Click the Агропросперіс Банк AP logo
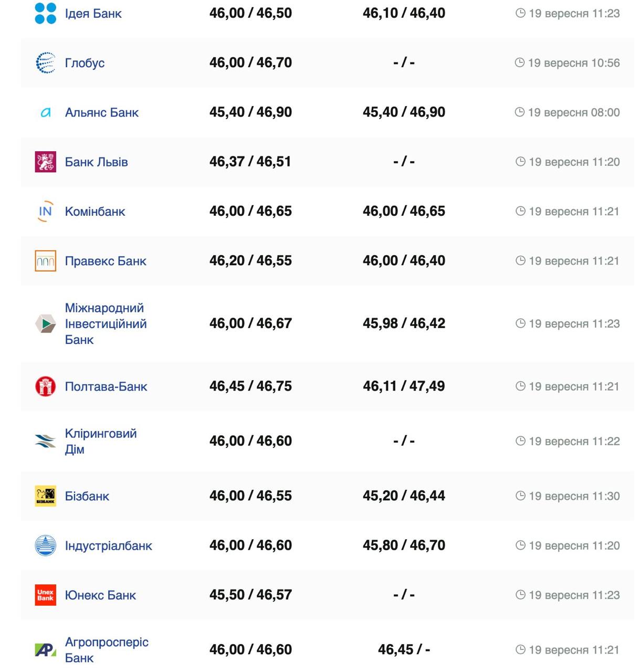 click(45, 650)
